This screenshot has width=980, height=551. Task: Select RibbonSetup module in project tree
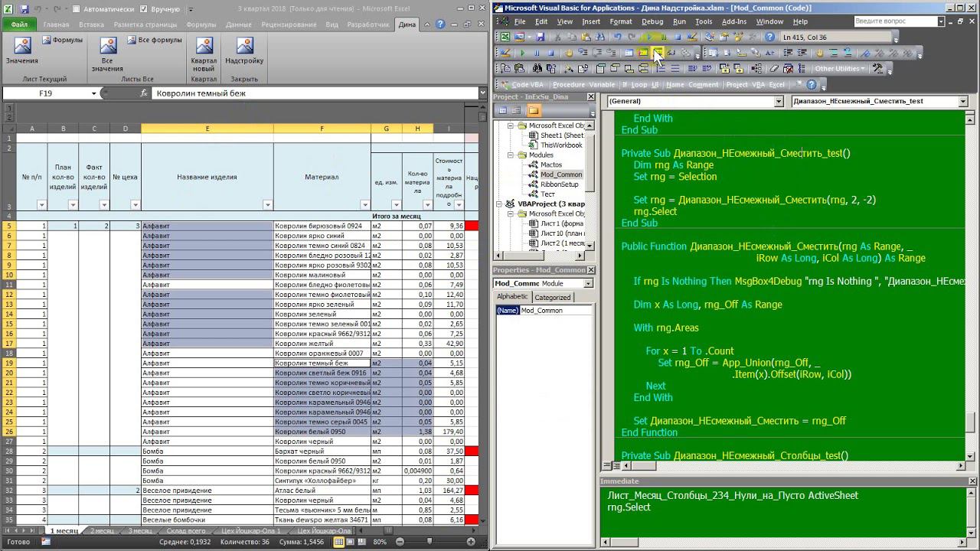(559, 184)
